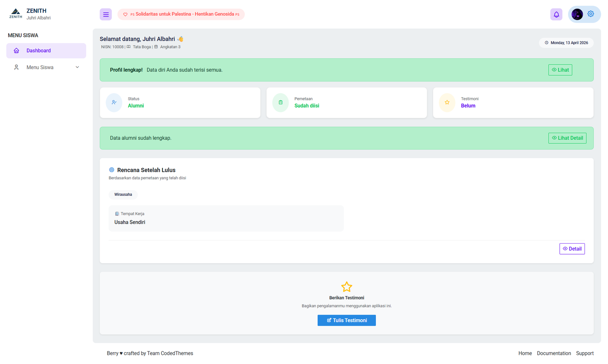
Task: Click the Status alumni card icon
Action: tap(114, 103)
